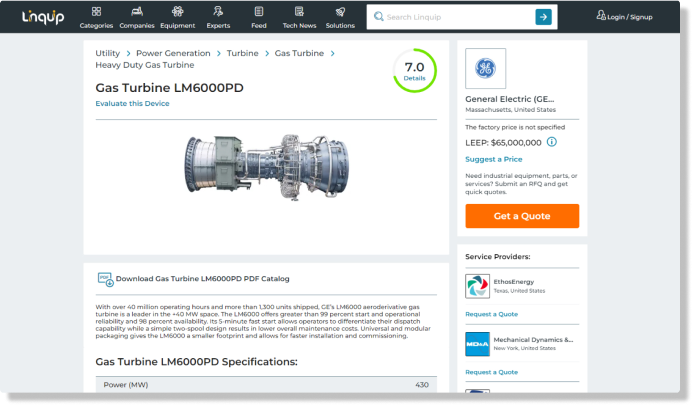
Task: Click the Feed document icon
Action: coord(259,11)
